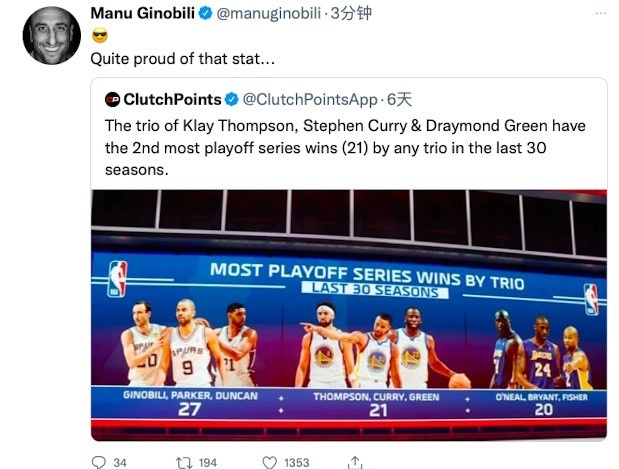Click the share upload icon
619x469 pixels.
[x=355, y=462]
